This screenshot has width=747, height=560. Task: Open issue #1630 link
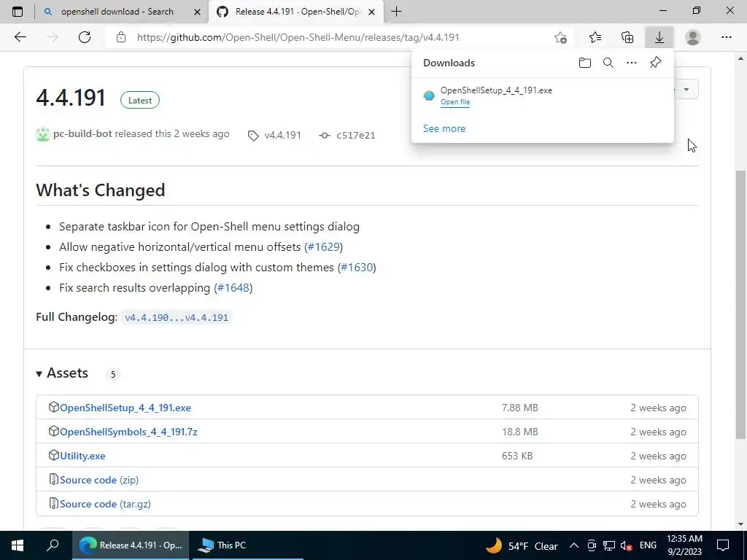click(357, 268)
